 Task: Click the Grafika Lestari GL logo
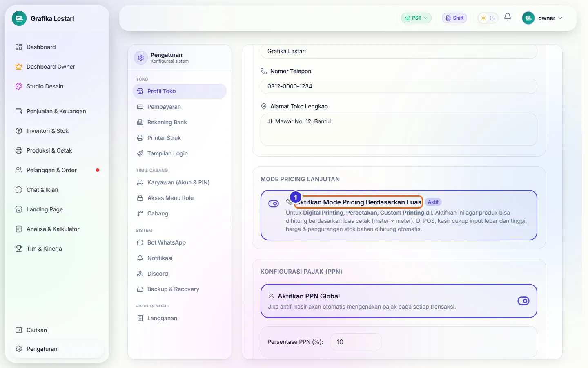coord(19,18)
